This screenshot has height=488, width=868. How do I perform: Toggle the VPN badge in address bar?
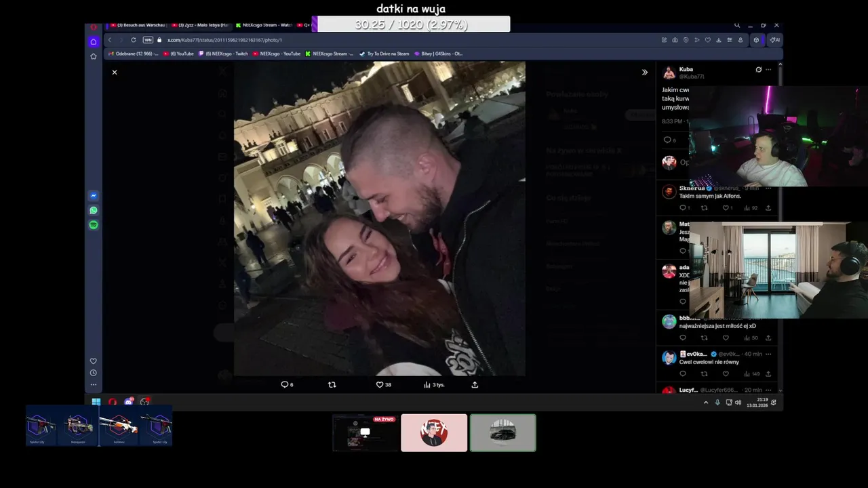coord(148,40)
